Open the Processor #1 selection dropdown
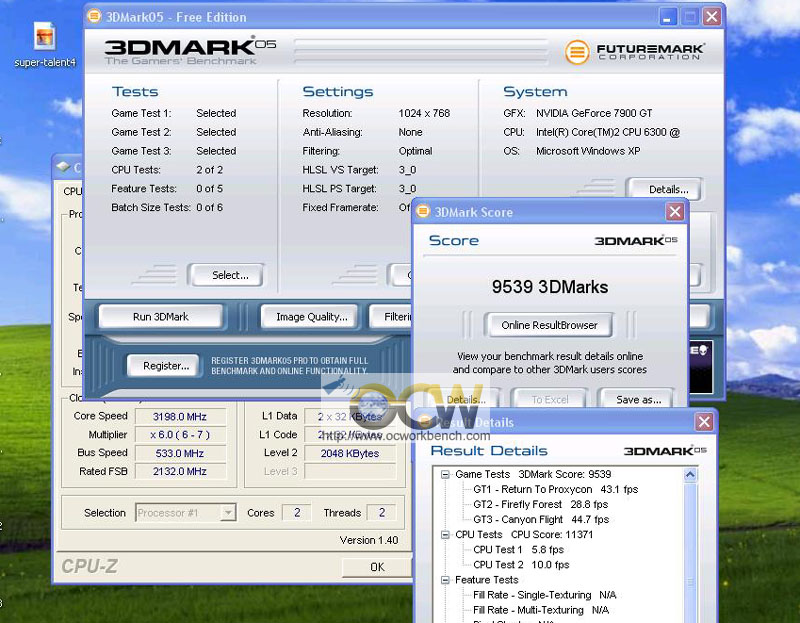Screen dimensions: 800x623 pos(228,512)
